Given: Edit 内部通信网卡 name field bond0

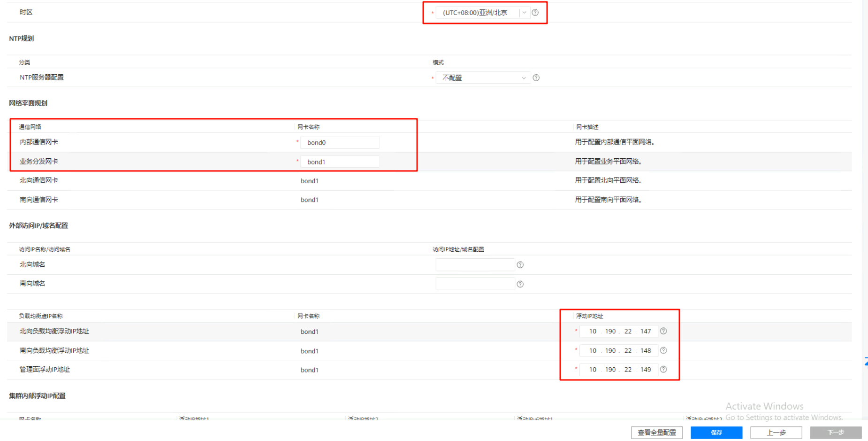Looking at the screenshot, I should click(x=340, y=142).
